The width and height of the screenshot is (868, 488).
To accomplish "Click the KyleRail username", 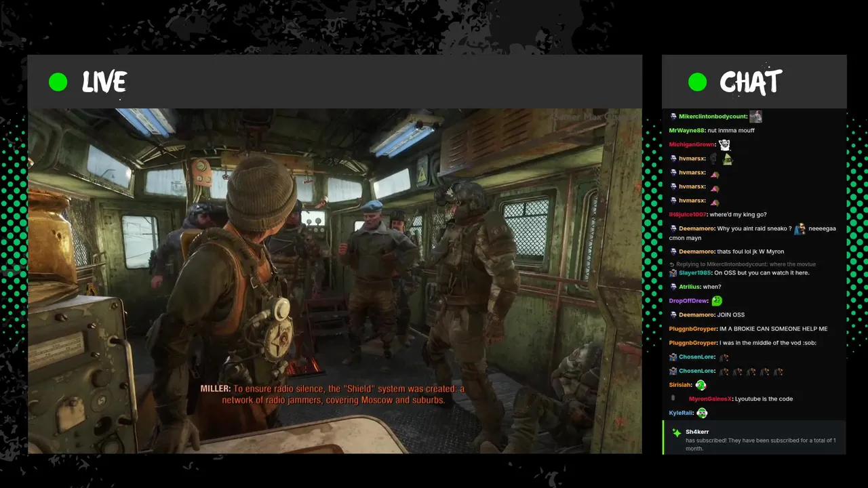I will tap(681, 413).
